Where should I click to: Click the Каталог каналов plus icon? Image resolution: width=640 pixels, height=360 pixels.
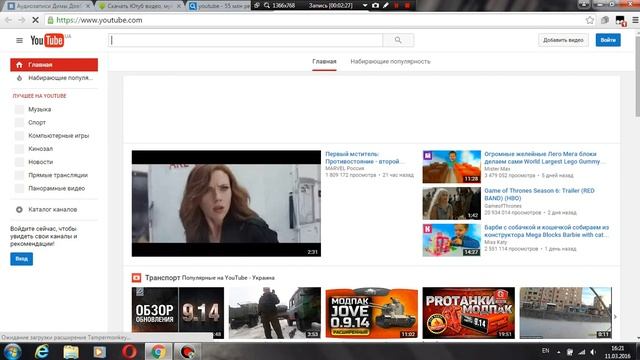coord(19,209)
